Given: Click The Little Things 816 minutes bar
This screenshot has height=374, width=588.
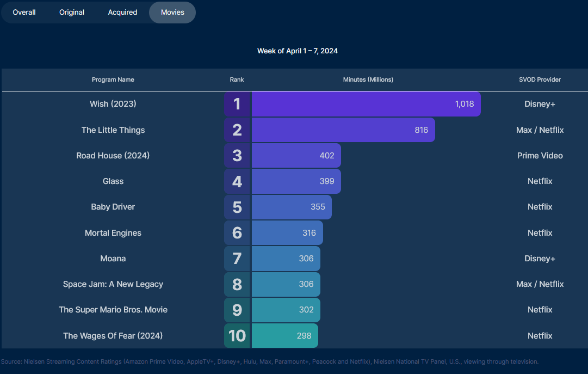Looking at the screenshot, I should (343, 130).
